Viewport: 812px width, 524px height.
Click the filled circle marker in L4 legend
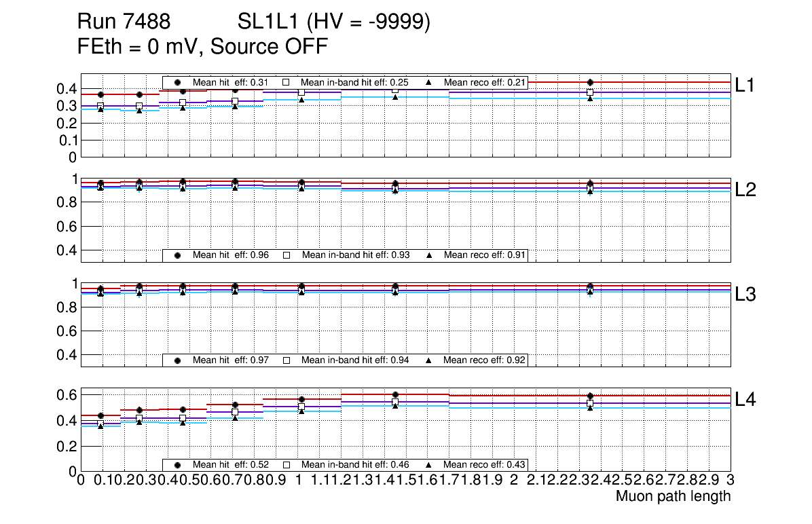click(178, 465)
